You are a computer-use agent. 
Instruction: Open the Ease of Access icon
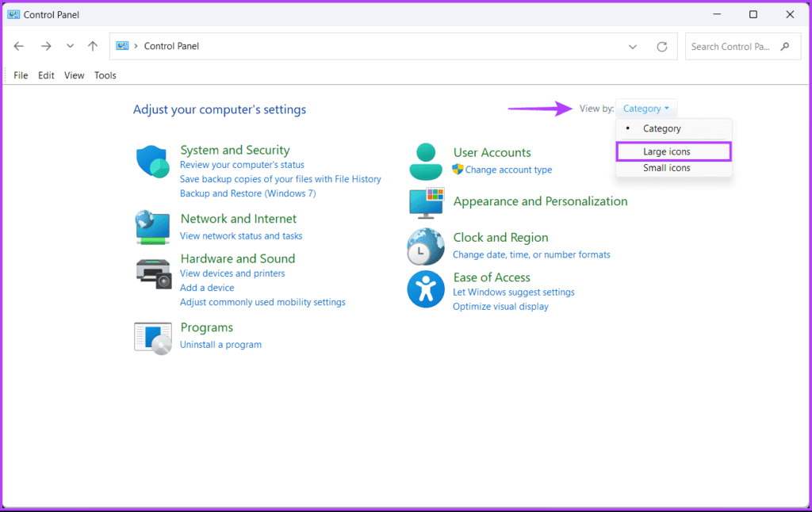[426, 288]
